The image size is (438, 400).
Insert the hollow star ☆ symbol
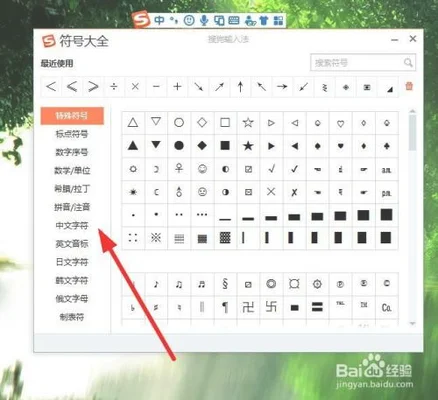[x=248, y=123]
